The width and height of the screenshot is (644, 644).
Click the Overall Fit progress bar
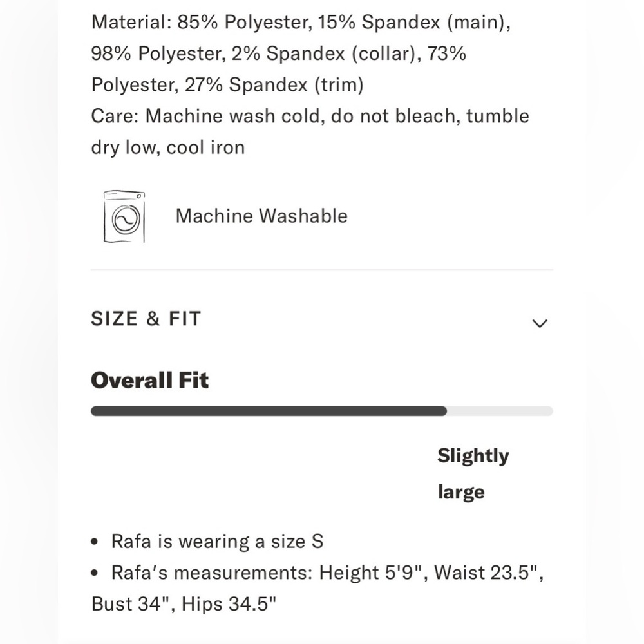[322, 411]
